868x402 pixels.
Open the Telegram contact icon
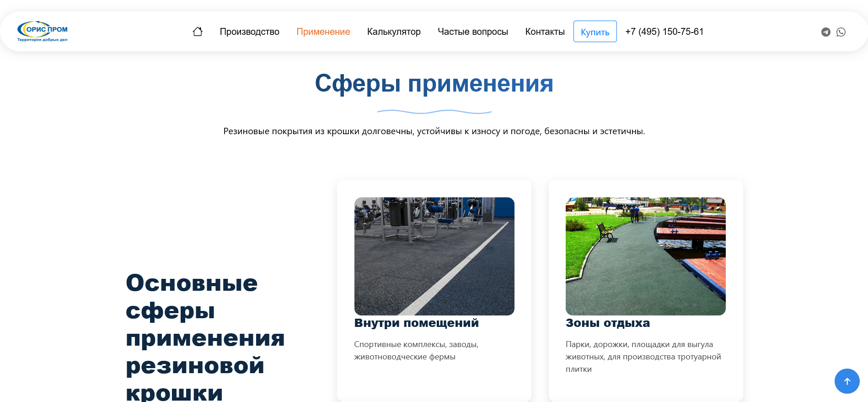pos(825,32)
